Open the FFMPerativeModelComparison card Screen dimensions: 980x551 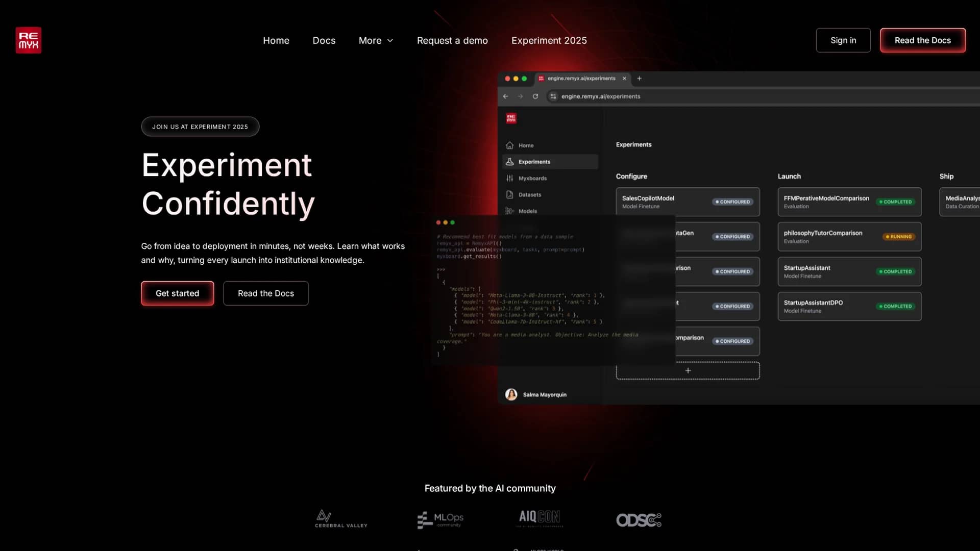(849, 202)
